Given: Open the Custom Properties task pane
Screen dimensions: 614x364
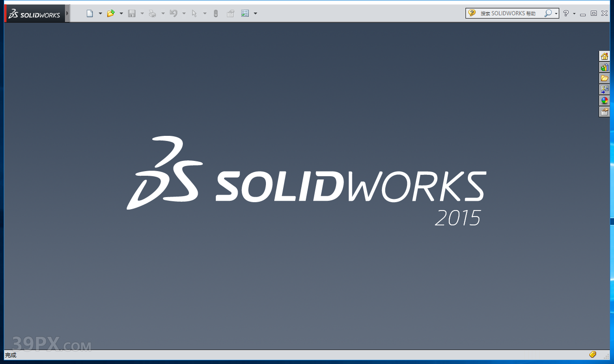Looking at the screenshot, I should coord(604,112).
